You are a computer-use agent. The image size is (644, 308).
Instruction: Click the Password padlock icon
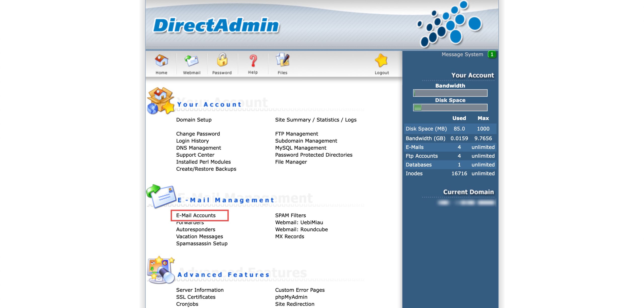click(222, 60)
